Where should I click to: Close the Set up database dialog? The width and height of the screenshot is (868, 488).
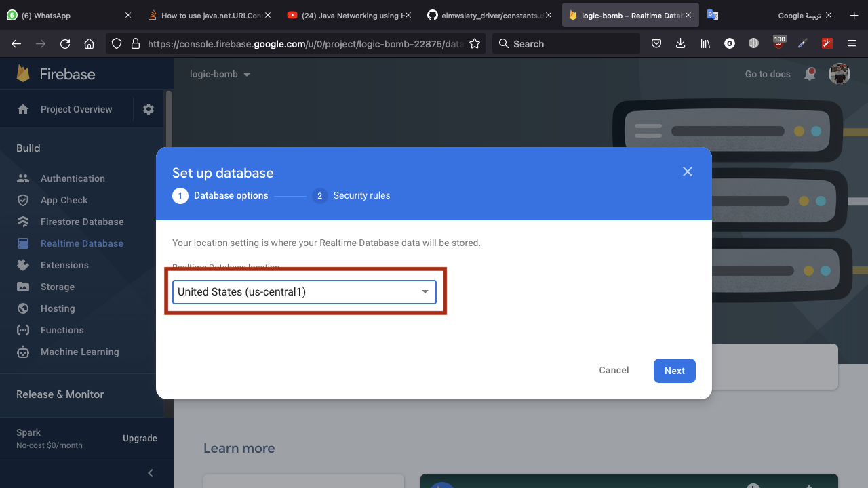click(688, 171)
